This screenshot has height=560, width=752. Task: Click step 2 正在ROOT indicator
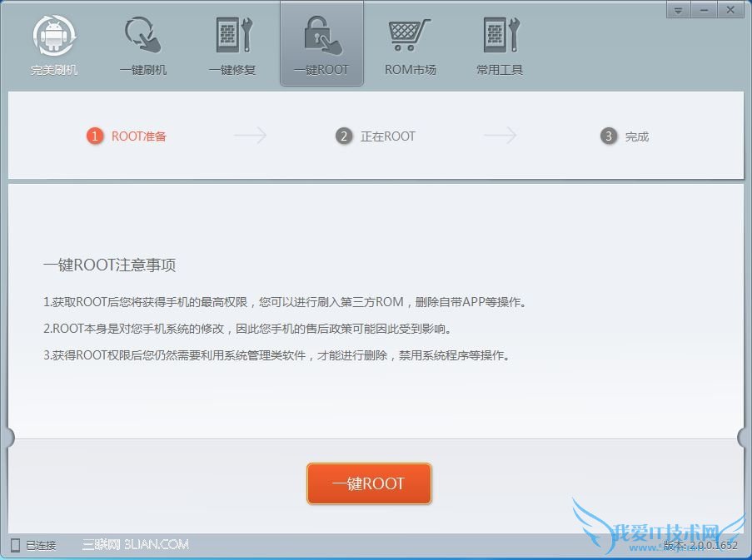[x=376, y=136]
